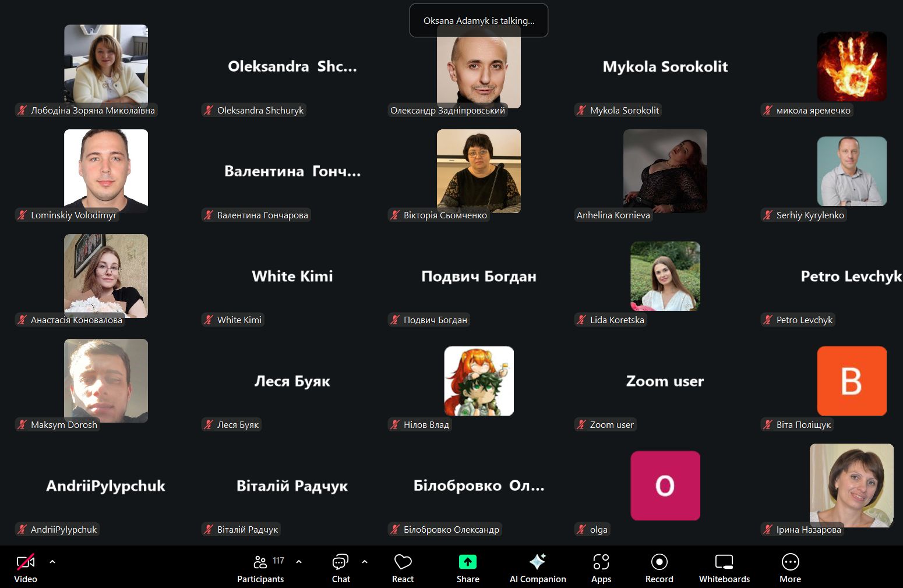Open the Apps icon
The width and height of the screenshot is (903, 588).
[601, 562]
